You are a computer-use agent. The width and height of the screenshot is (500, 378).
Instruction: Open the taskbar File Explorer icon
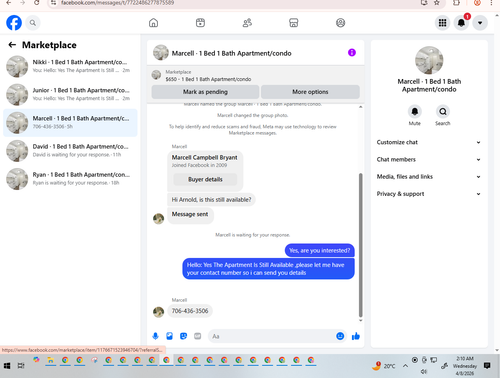51,360
